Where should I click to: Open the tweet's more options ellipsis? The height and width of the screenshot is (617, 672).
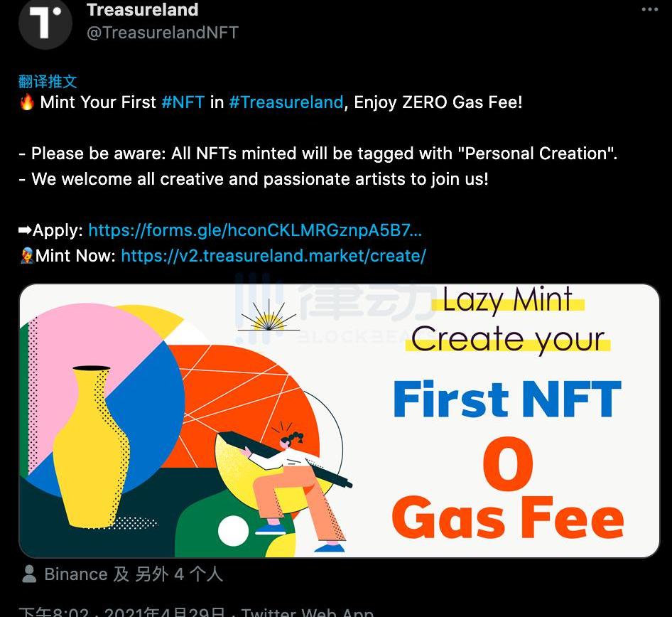[649, 9]
